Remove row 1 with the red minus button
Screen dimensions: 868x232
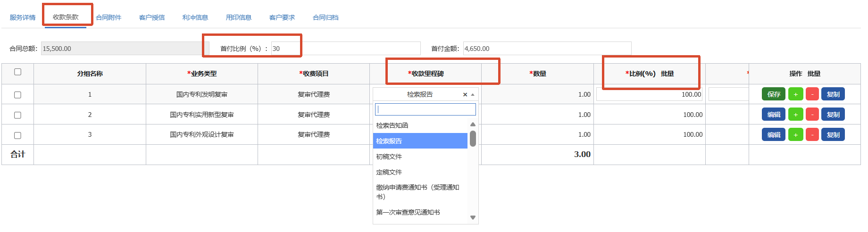812,94
